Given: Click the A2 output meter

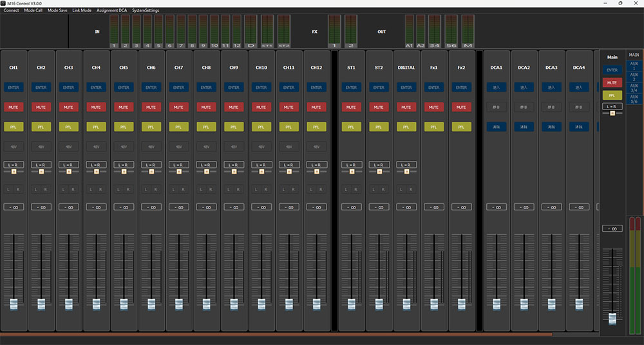Looking at the screenshot, I should click(x=421, y=31).
